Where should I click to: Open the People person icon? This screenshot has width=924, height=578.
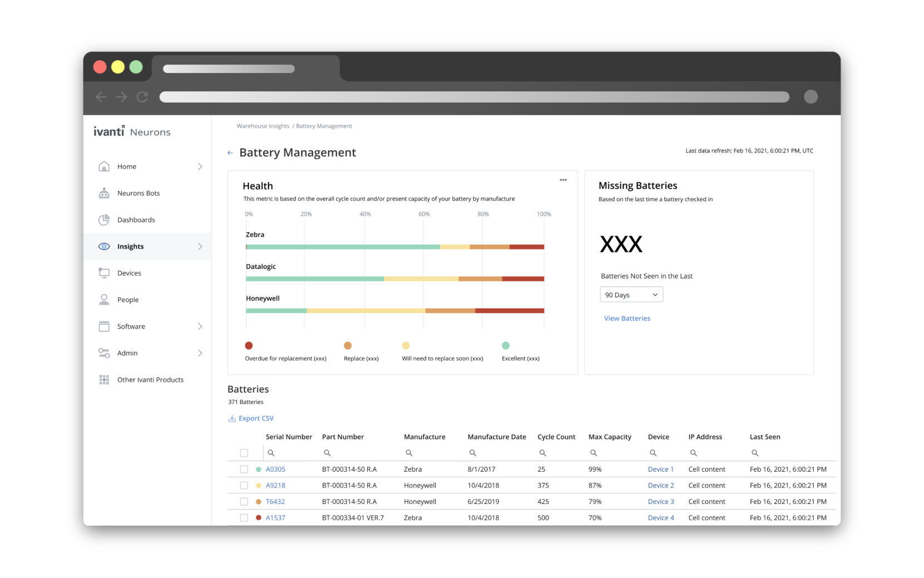[104, 300]
